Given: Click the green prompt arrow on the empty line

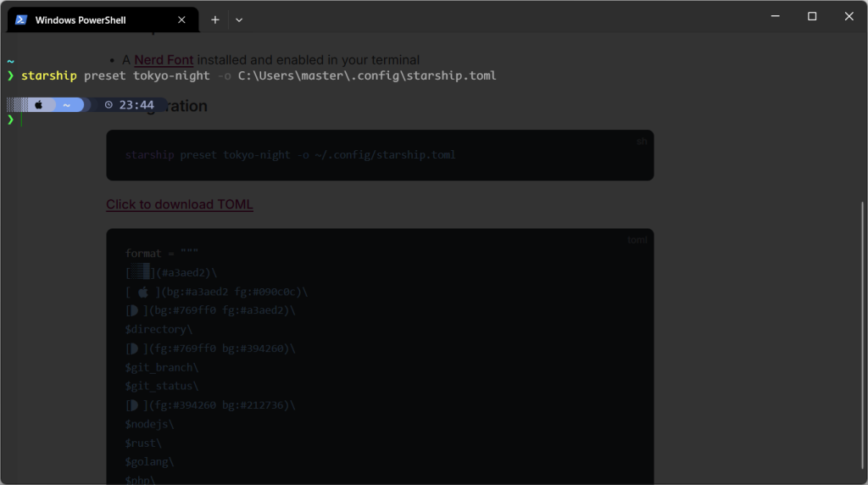Looking at the screenshot, I should click(10, 120).
